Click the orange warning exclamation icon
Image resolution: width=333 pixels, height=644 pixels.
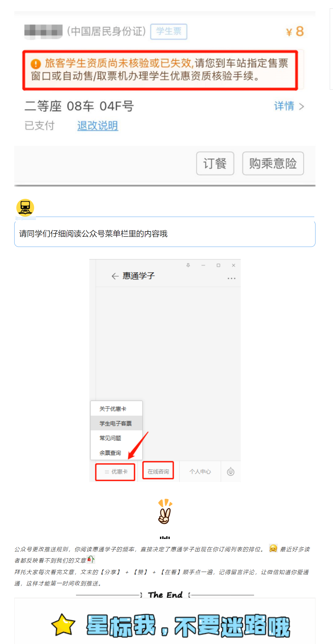coord(36,64)
